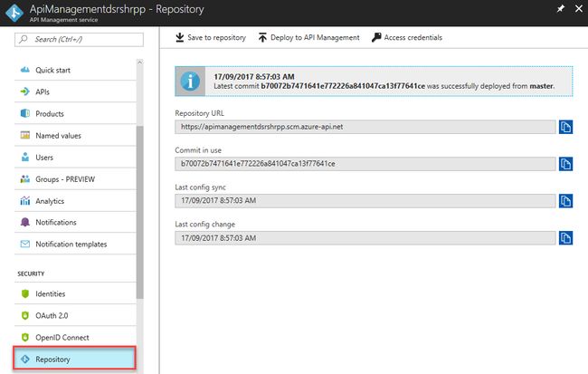Viewport: 588px width, 374px height.
Task: Copy the Repository URL with copy icon
Action: pos(566,127)
